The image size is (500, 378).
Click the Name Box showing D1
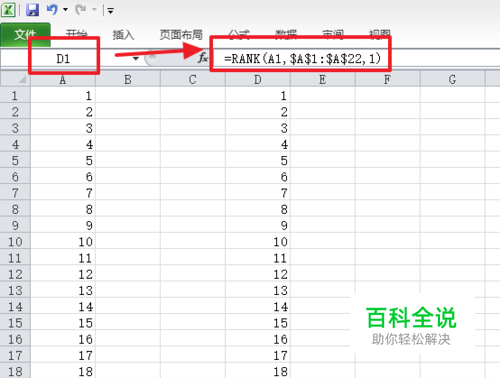click(x=63, y=59)
